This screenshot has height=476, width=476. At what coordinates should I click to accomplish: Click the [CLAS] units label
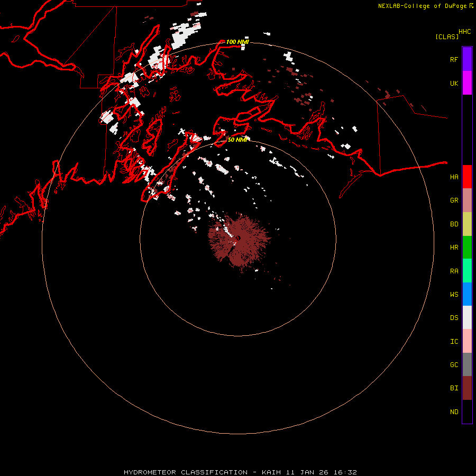coord(447,36)
